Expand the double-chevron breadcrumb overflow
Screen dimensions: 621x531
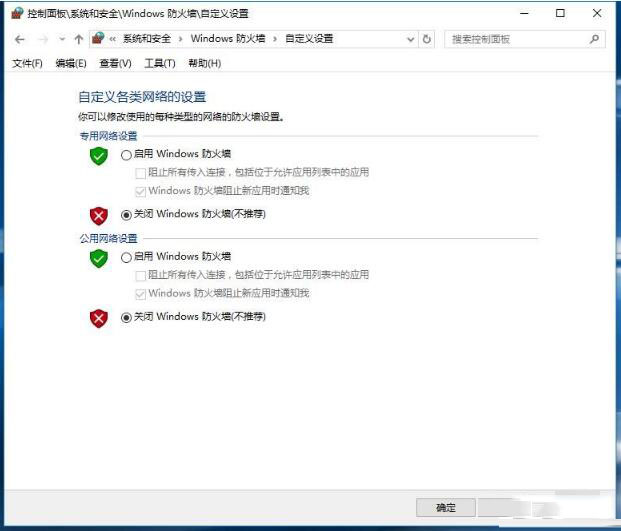pyautogui.click(x=113, y=39)
